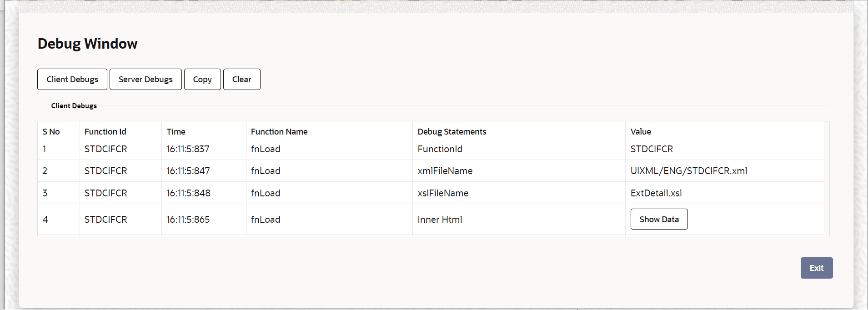Click the Client Debugs button
This screenshot has height=310, width=868.
72,80
